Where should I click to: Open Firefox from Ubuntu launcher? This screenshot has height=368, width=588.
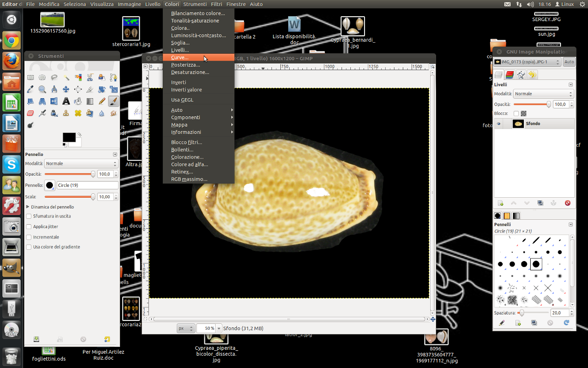click(x=12, y=61)
